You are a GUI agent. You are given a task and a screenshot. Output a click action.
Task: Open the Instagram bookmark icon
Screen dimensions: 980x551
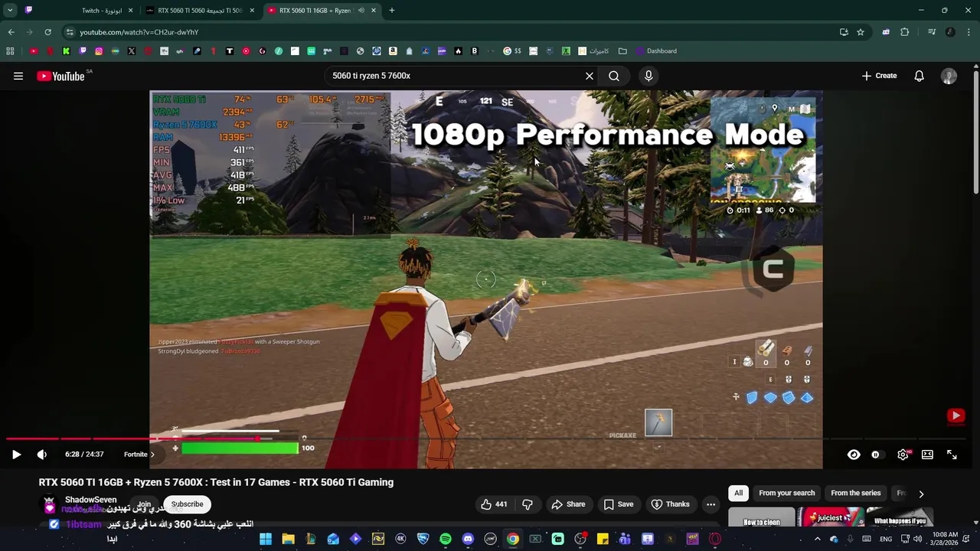tap(99, 51)
